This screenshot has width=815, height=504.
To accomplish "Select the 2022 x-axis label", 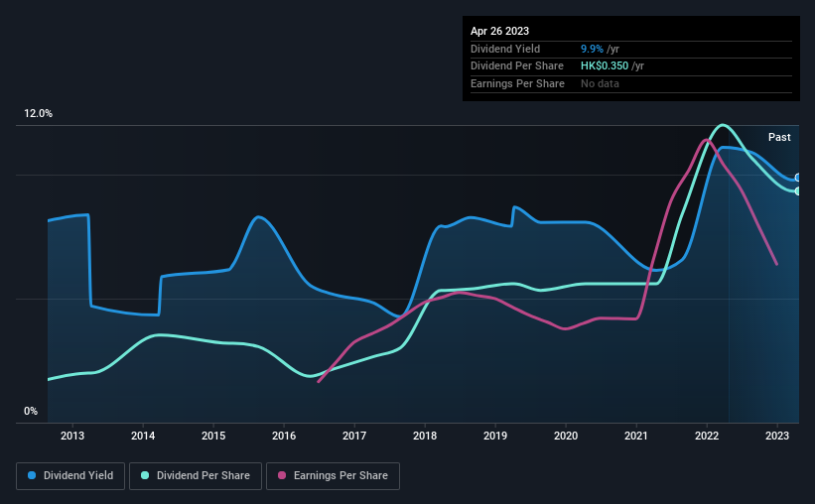I will (707, 436).
